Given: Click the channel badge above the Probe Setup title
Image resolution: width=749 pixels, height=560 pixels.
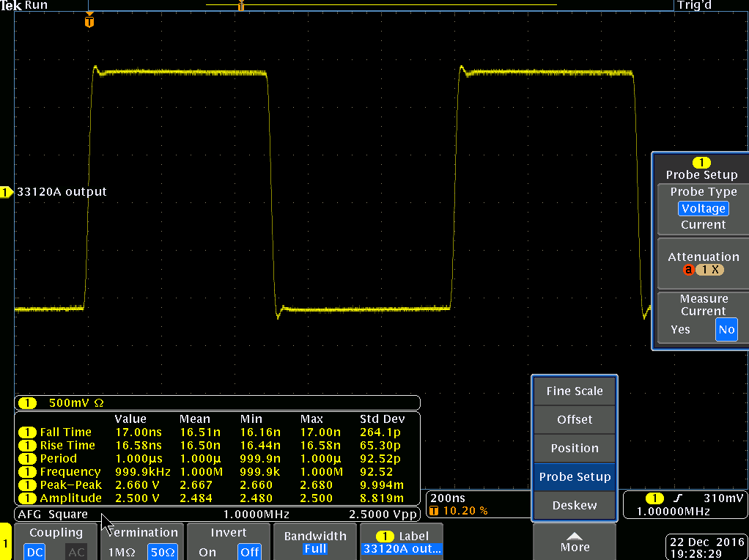Looking at the screenshot, I should [701, 163].
